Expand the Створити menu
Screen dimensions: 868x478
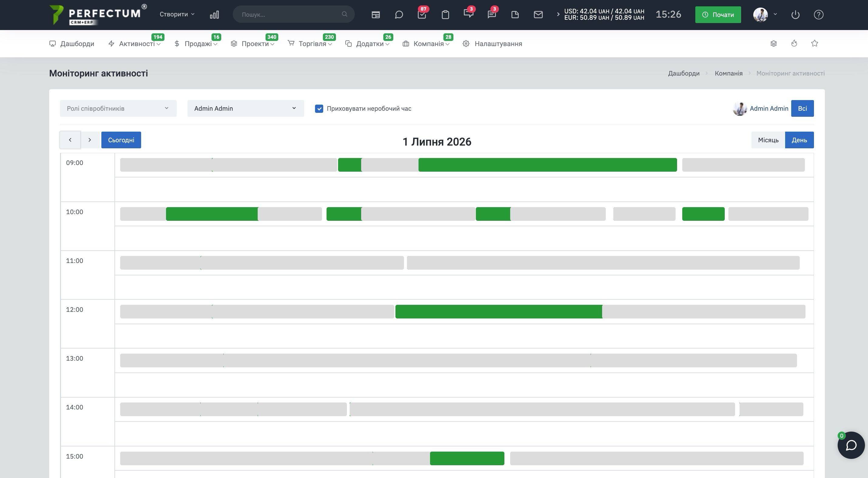pyautogui.click(x=177, y=14)
